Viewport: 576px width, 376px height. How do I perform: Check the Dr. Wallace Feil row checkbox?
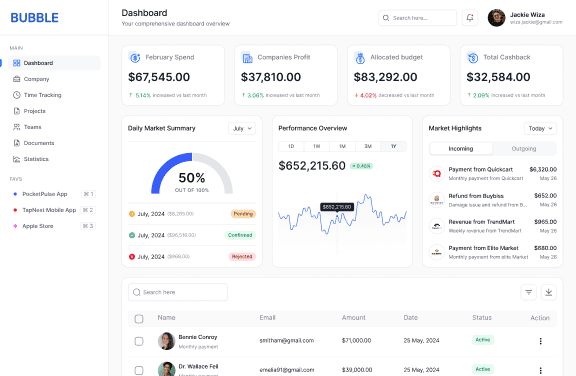(139, 370)
